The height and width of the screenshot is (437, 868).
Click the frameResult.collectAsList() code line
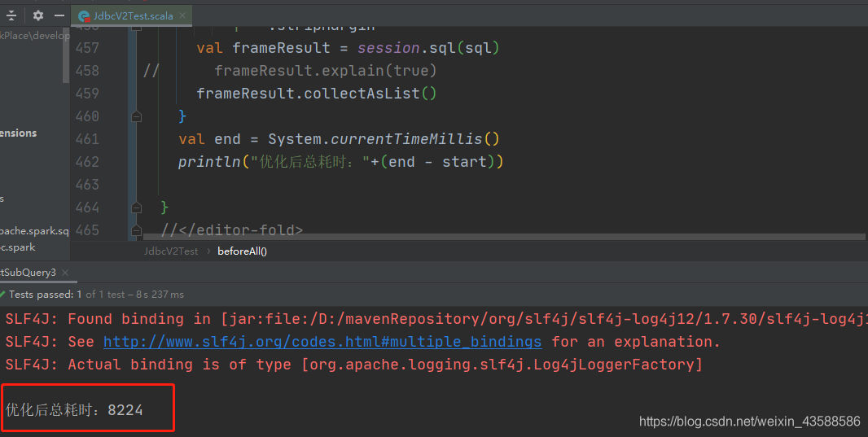317,94
